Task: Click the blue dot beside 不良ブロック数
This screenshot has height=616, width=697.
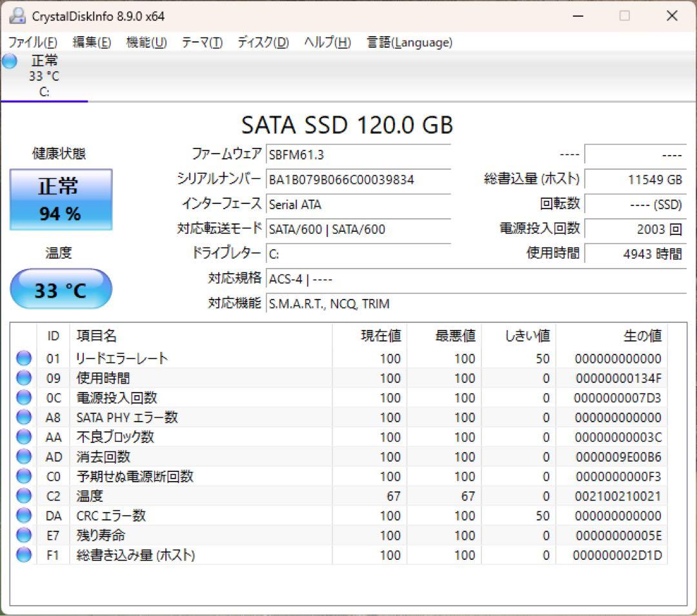Action: pos(23,436)
